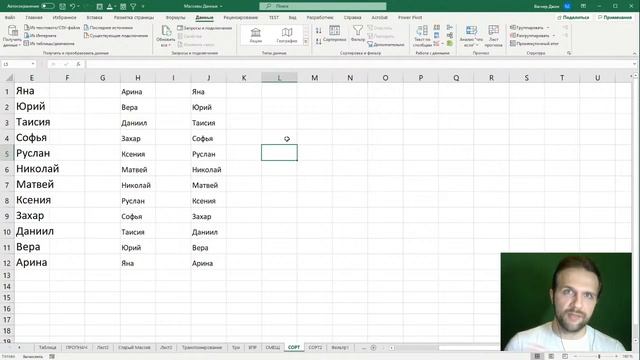Toggle the Фильтр funnel button
The width and height of the screenshot is (640, 360).
coord(358,34)
